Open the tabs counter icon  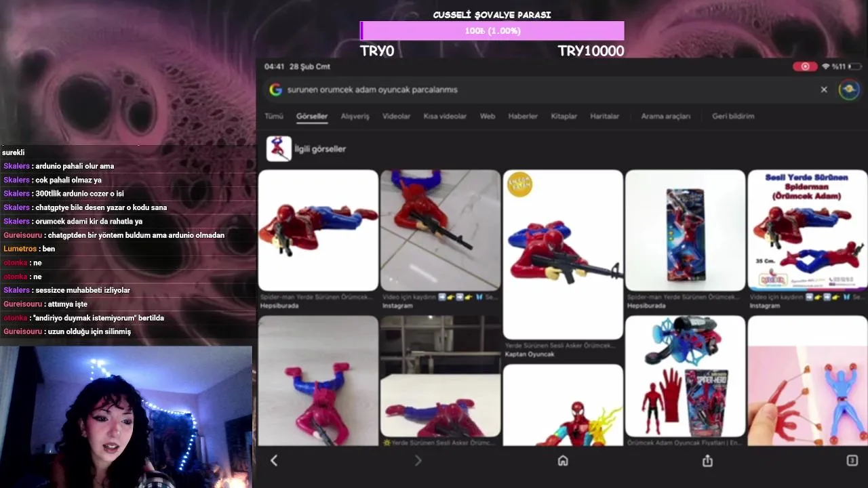click(852, 461)
